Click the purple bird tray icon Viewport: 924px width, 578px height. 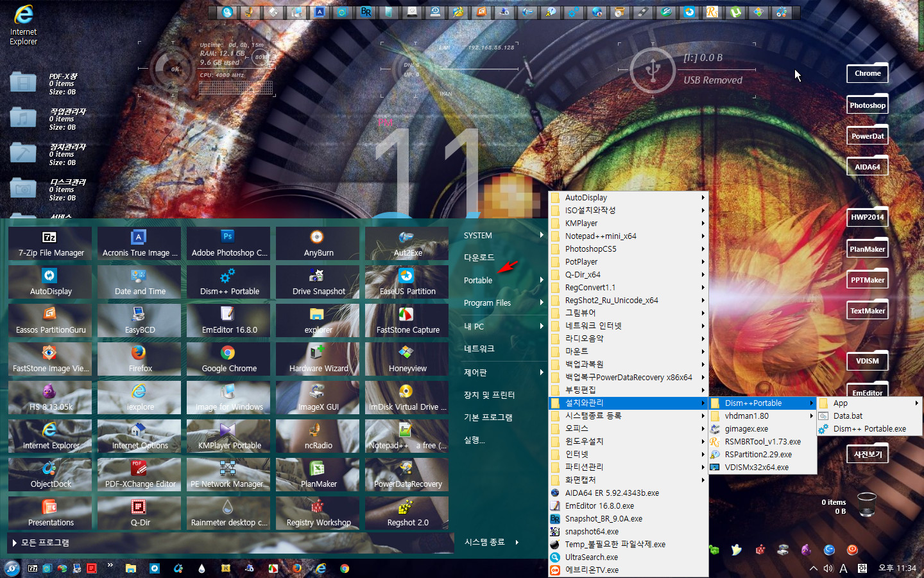coord(806,550)
